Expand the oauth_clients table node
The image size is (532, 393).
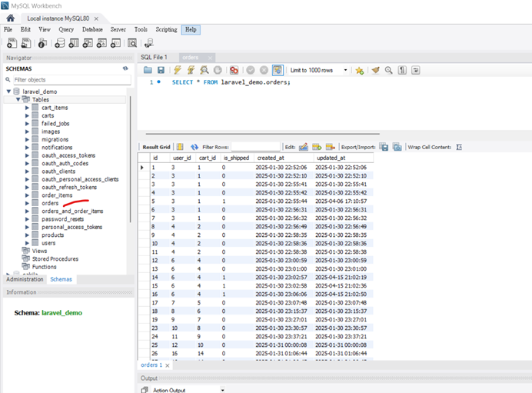[27, 172]
